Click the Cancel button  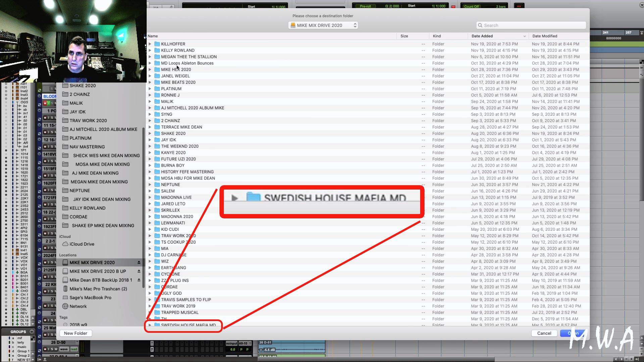pos(544,333)
